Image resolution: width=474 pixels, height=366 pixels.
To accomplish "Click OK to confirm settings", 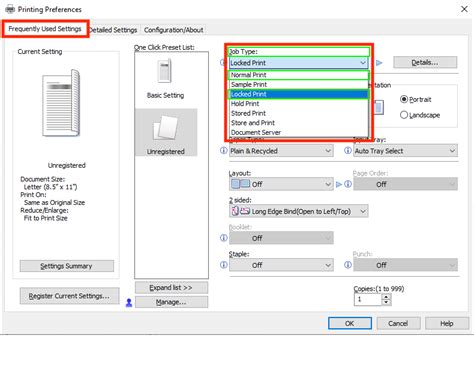I will (x=350, y=323).
